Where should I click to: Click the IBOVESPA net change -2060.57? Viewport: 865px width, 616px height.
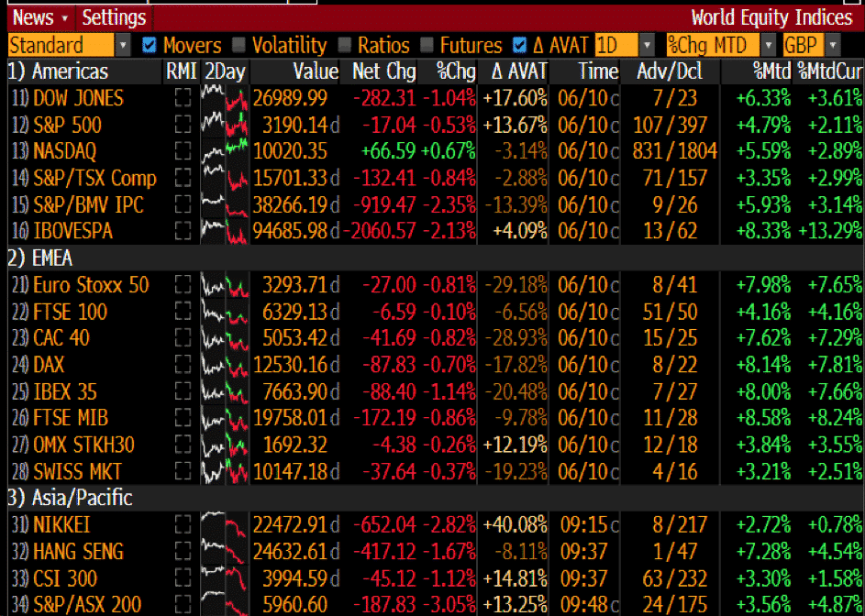[380, 231]
